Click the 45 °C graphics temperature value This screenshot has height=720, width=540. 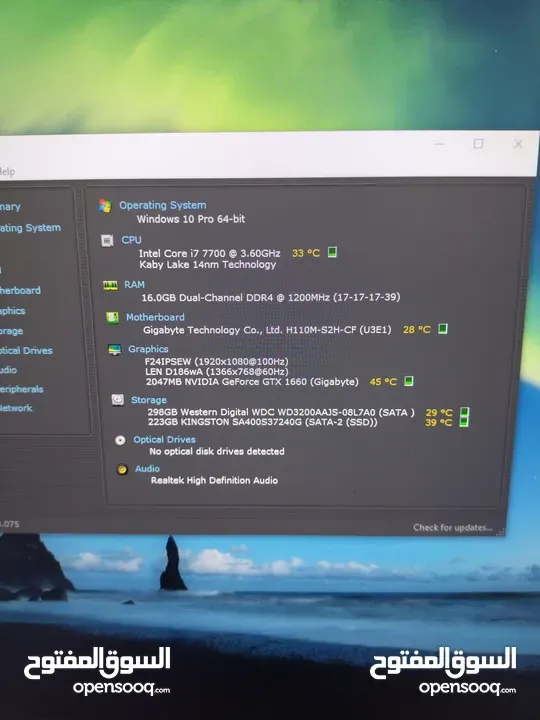click(383, 382)
